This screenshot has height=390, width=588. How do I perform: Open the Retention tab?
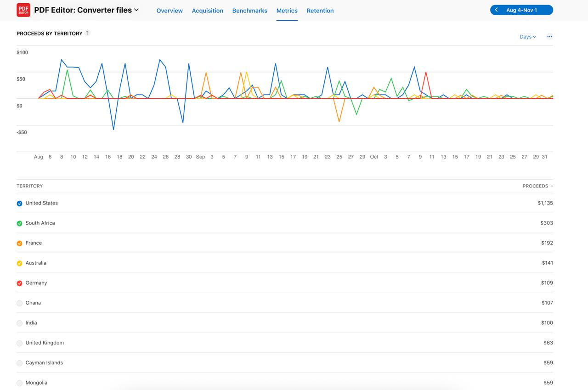click(x=320, y=11)
